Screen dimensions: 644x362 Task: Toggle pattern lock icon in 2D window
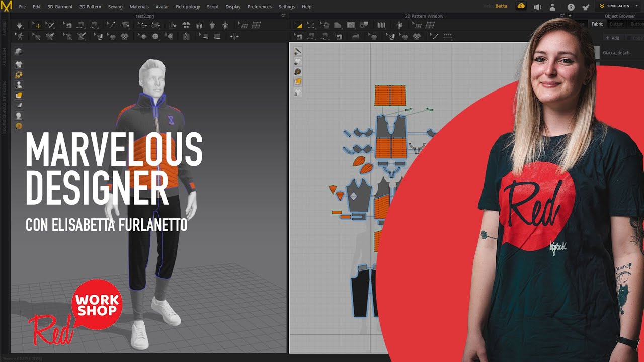point(298,93)
